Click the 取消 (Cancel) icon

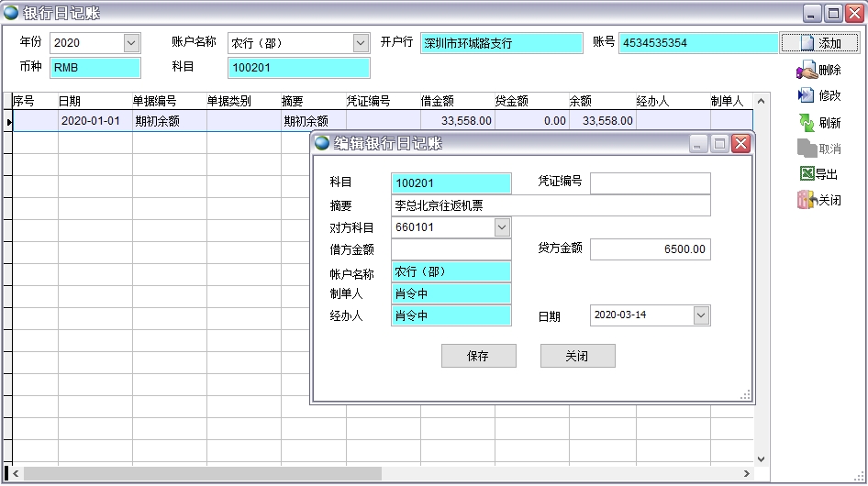[x=807, y=148]
